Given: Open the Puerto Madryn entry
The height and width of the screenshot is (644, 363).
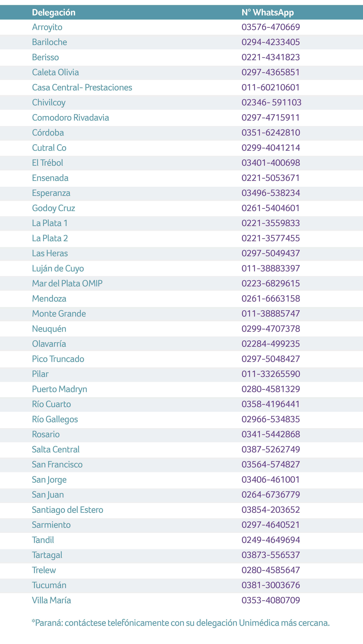Looking at the screenshot, I should coord(59,389).
